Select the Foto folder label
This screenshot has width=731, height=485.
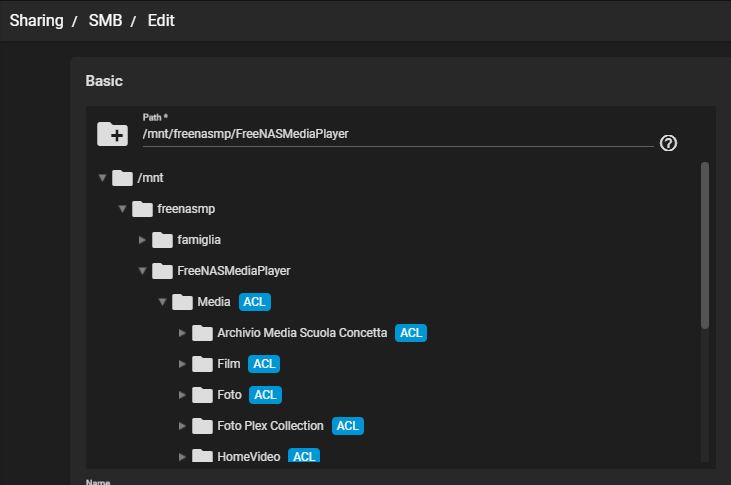pyautogui.click(x=229, y=395)
